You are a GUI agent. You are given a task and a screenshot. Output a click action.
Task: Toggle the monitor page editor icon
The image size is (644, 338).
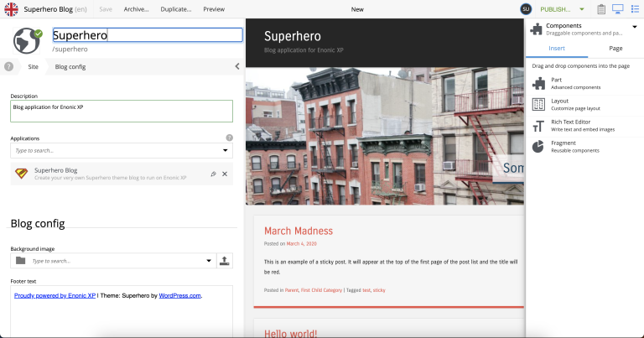[617, 9]
